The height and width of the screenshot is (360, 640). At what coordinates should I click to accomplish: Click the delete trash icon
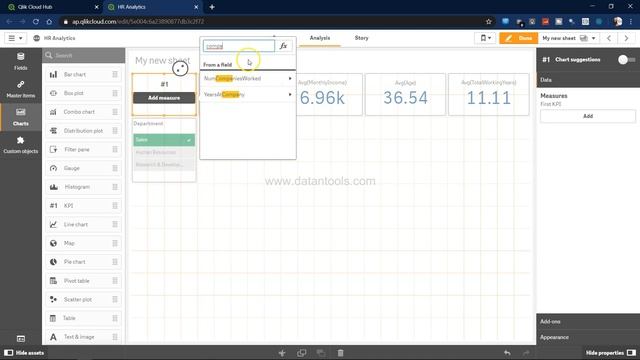pos(340,353)
